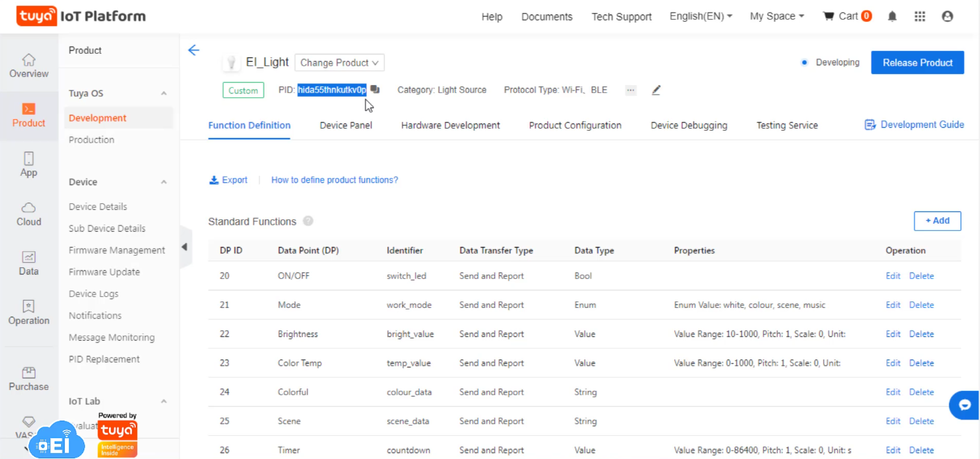Expand the English(EN) language dropdown

click(700, 16)
